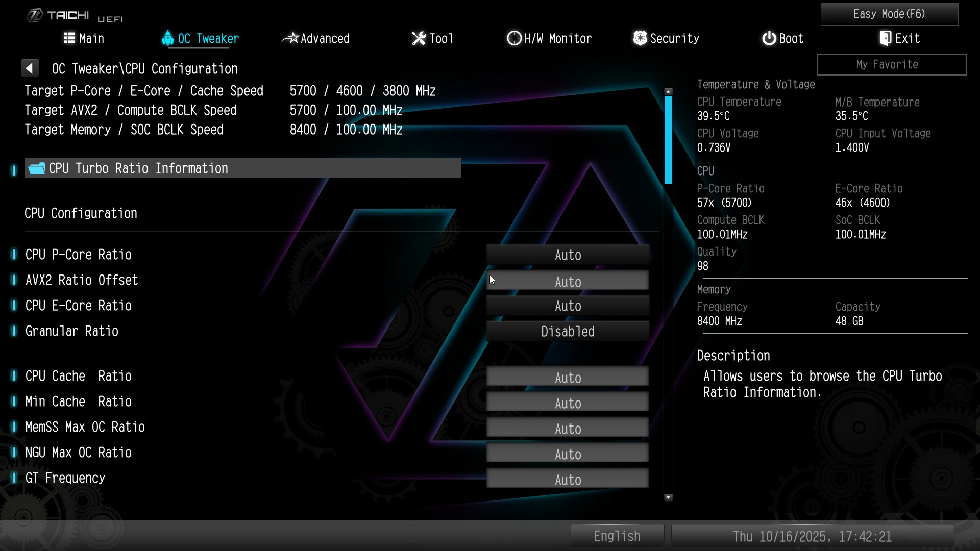Open the CPU P-Core Ratio Auto dropdown
Screen dimensions: 980x551
(568, 255)
